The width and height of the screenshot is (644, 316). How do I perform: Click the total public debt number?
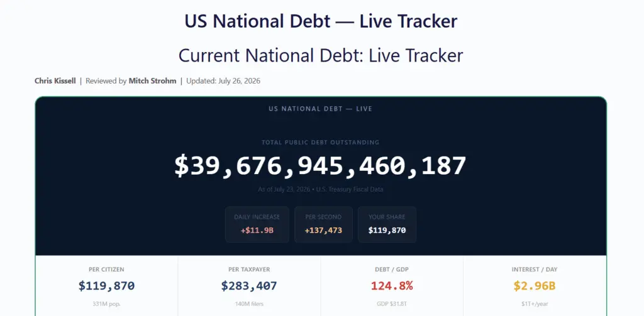(320, 166)
